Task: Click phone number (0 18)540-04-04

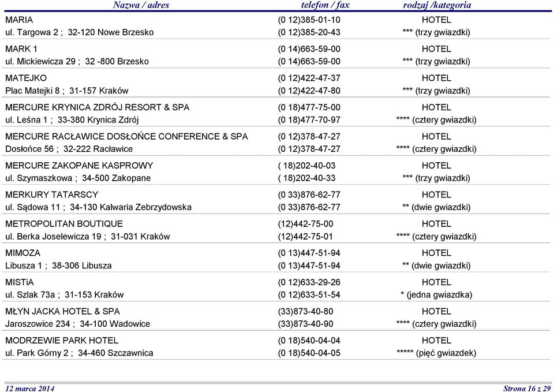Action: tap(309, 341)
